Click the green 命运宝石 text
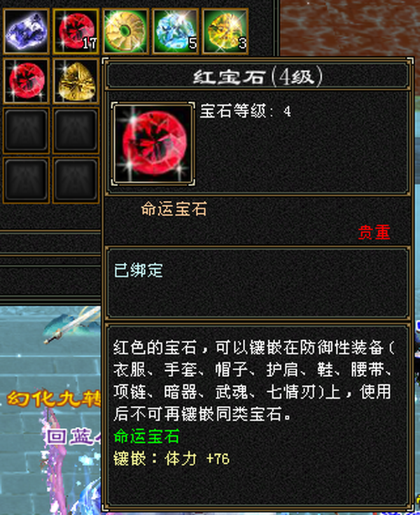Viewport: 420px width, 515px height. (146, 436)
